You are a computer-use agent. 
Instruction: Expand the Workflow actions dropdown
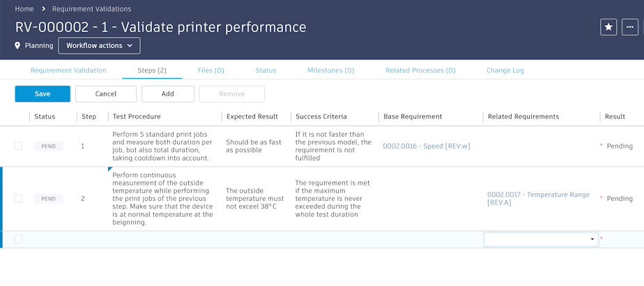click(99, 46)
